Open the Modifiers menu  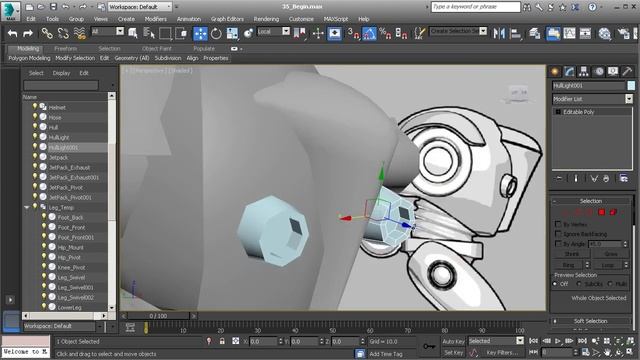point(156,19)
